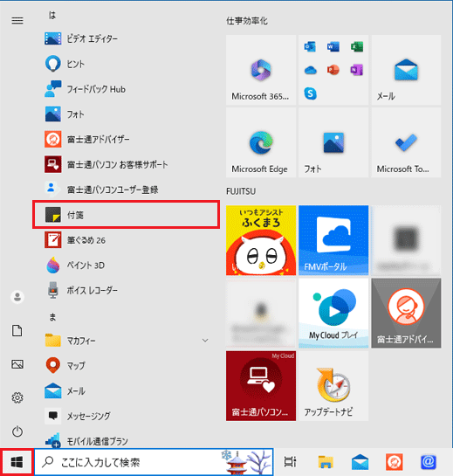The image size is (453, 476).
Task: Open the FMVポータル tile
Action: [333, 240]
